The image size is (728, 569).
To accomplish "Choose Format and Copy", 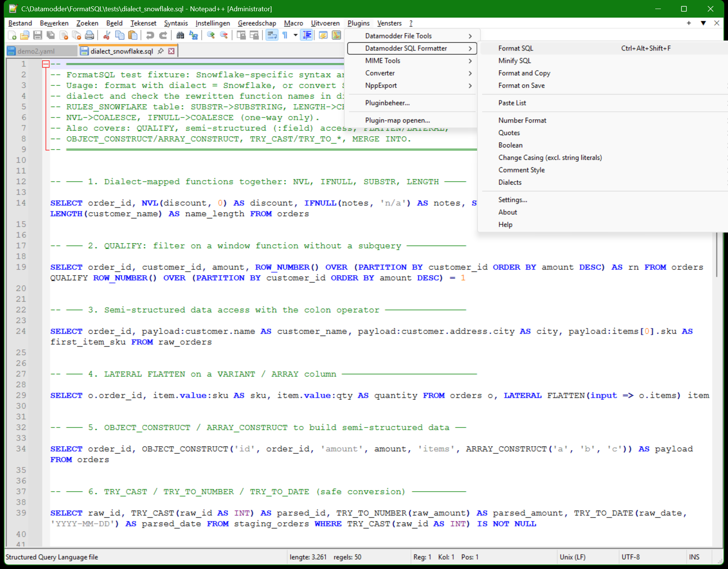I will pyautogui.click(x=604, y=73).
